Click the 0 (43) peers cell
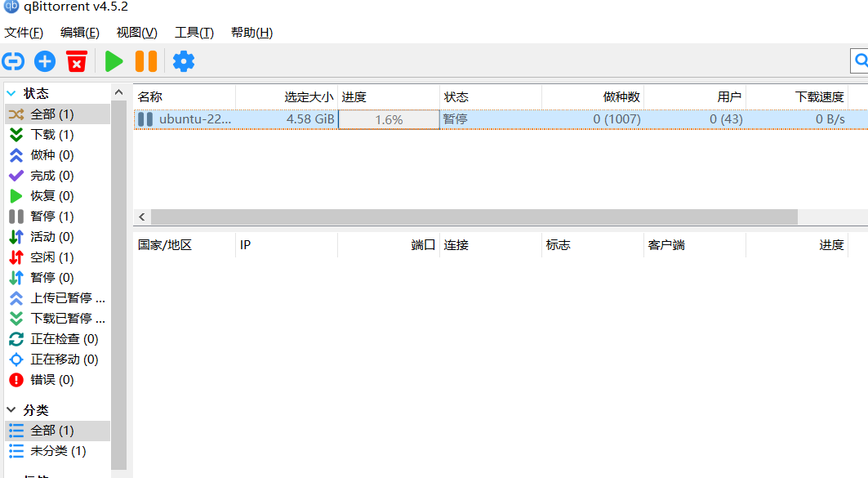The image size is (868, 478). click(x=695, y=119)
